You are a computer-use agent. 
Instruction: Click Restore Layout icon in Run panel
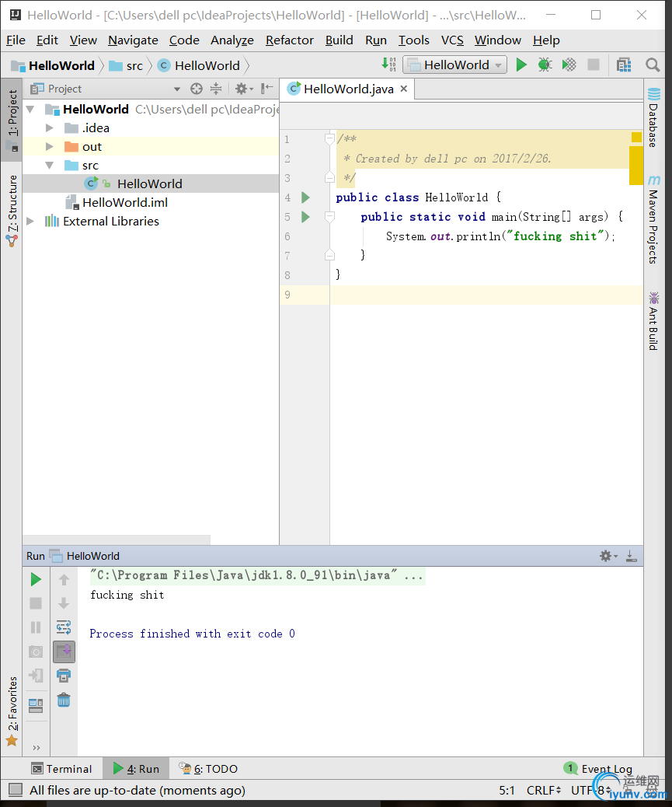click(x=36, y=706)
